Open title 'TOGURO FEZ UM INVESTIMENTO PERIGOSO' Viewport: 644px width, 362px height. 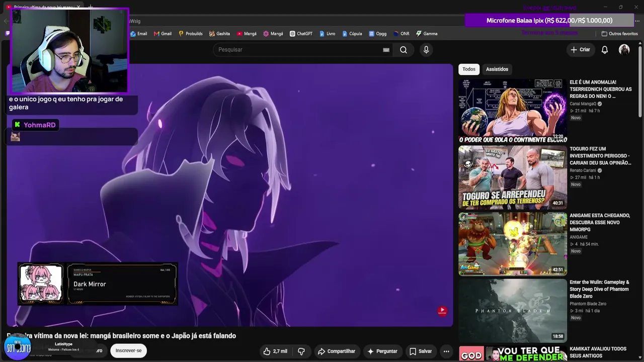point(601,156)
